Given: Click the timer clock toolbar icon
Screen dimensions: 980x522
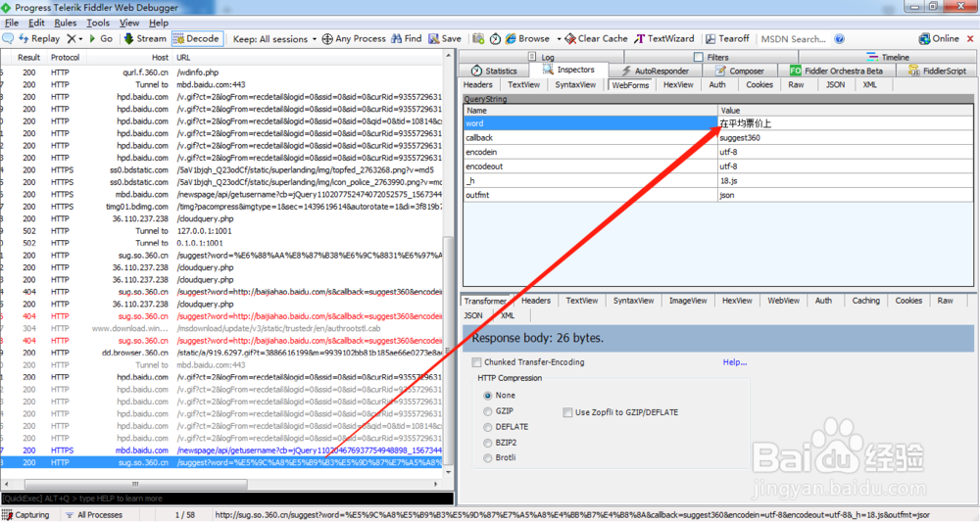Looking at the screenshot, I should coord(495,39).
